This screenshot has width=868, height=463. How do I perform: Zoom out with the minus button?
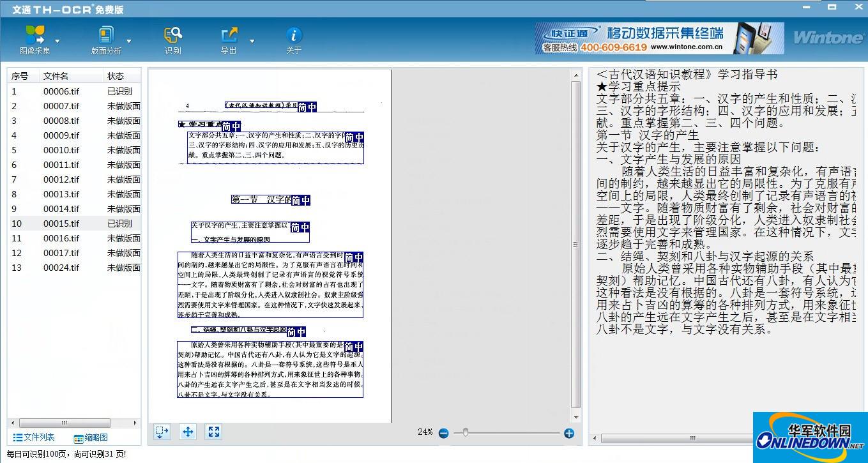point(443,433)
